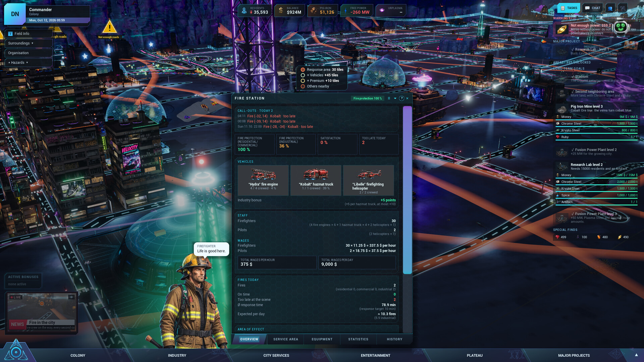The image size is (644, 362).
Task: Select the Kobalt hazmat truck card
Action: (x=316, y=180)
